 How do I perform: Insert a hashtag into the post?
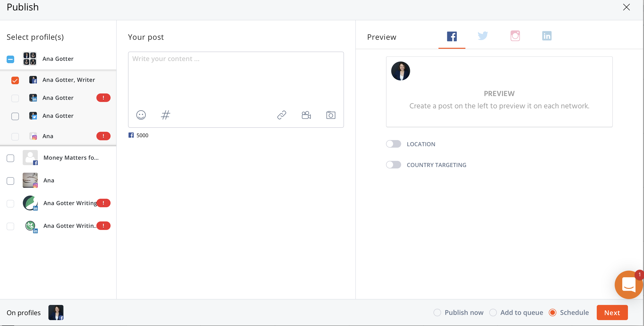coord(166,115)
